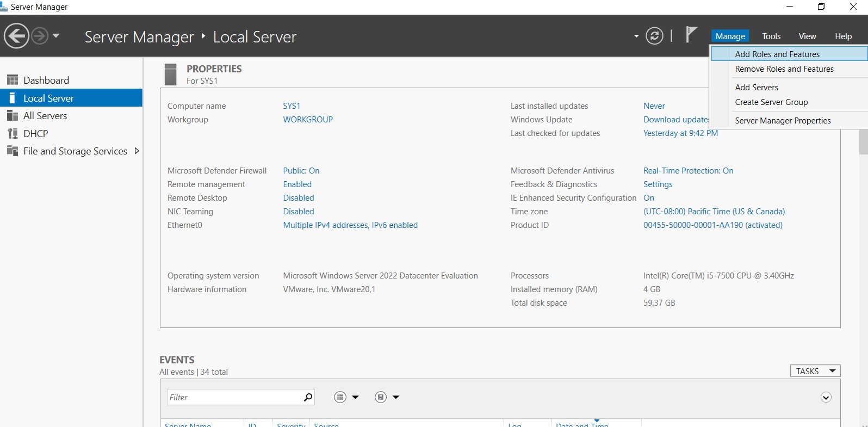Expand File and Storage Services arrow
868x427 pixels.
pyautogui.click(x=137, y=151)
